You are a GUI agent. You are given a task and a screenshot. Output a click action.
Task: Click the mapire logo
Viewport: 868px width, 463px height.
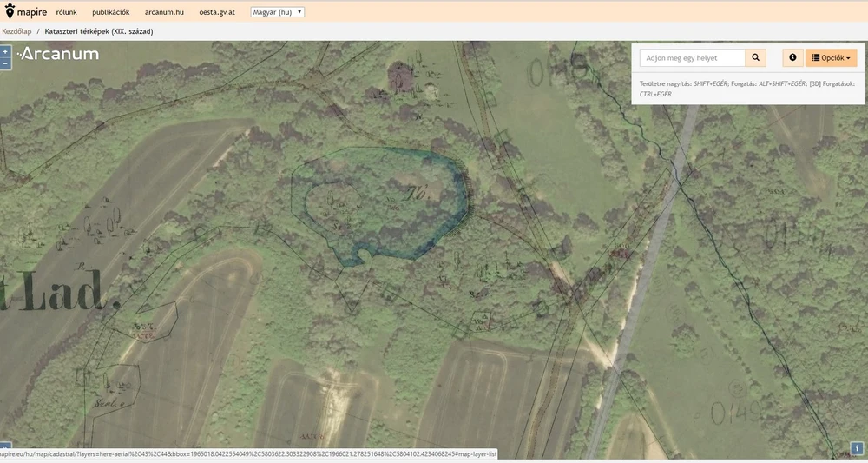[26, 11]
